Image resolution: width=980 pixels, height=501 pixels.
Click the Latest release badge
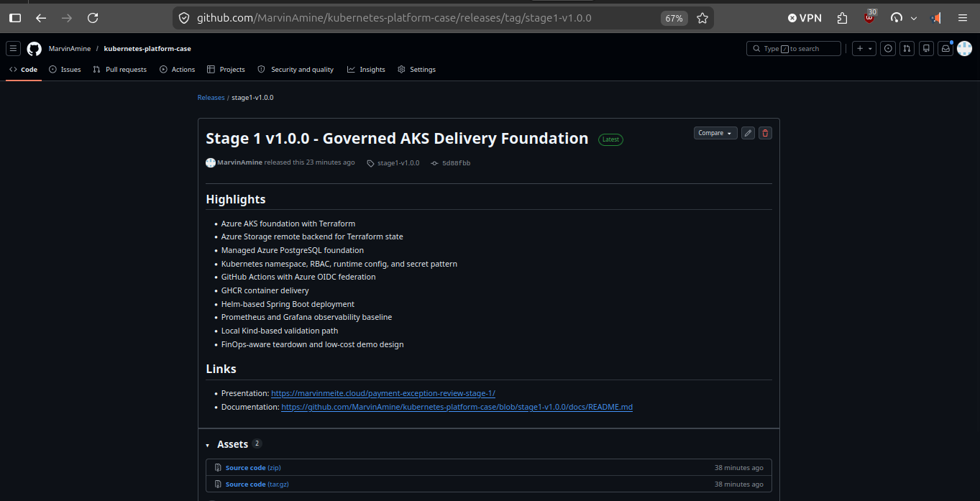point(610,139)
